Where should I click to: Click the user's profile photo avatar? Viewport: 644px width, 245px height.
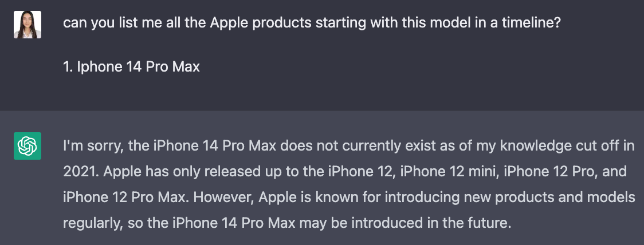[28, 25]
